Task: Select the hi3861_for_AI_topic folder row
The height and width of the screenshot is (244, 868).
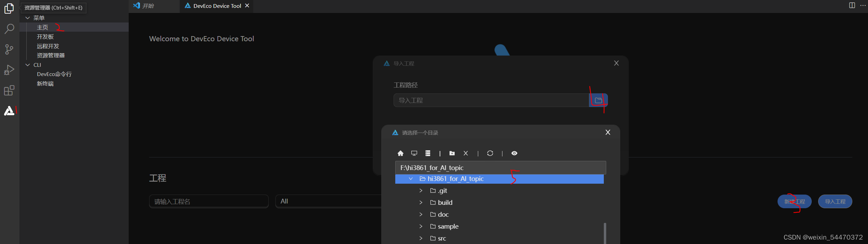Action: pyautogui.click(x=499, y=179)
